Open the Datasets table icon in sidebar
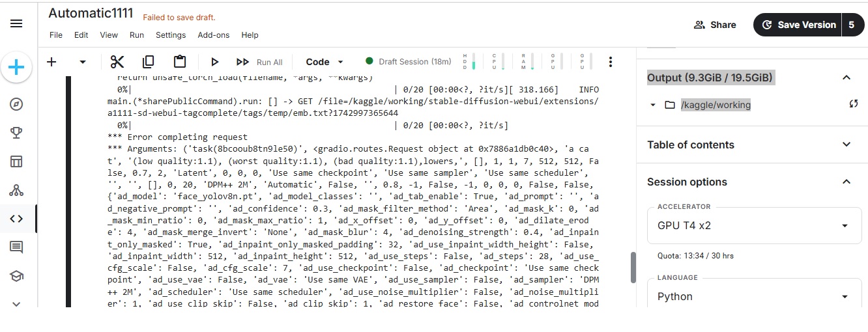The image size is (868, 332). 16,161
